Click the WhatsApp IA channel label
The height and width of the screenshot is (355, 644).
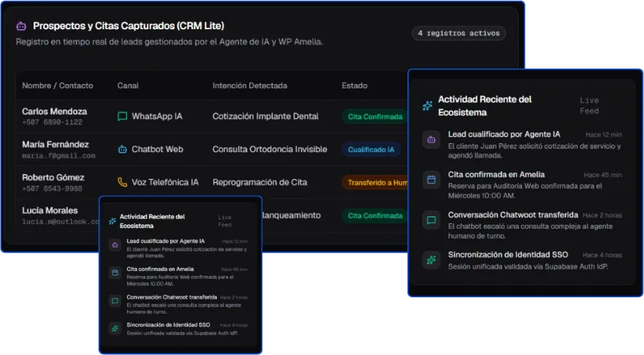pyautogui.click(x=157, y=116)
